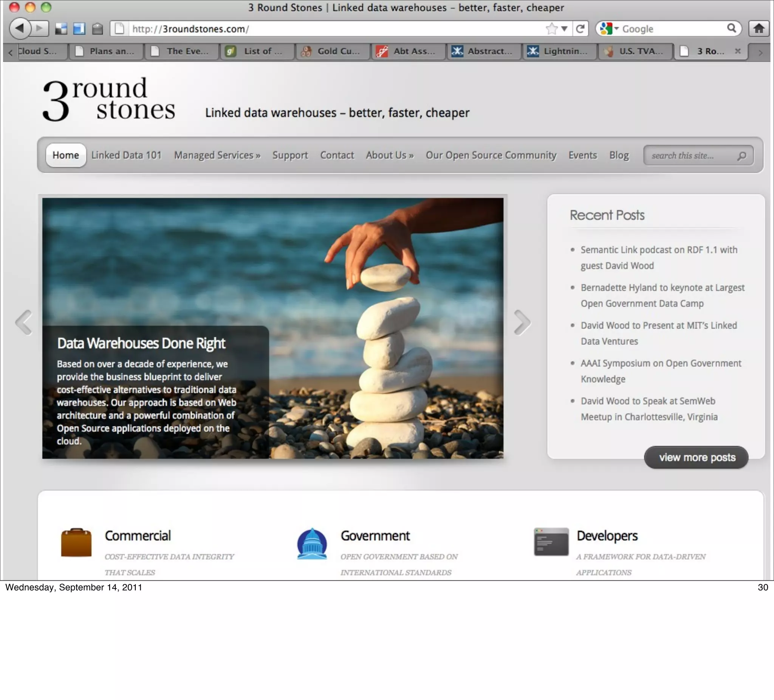The image size is (774, 700).
Task: Click the home icon in browser toolbar
Action: click(x=758, y=28)
